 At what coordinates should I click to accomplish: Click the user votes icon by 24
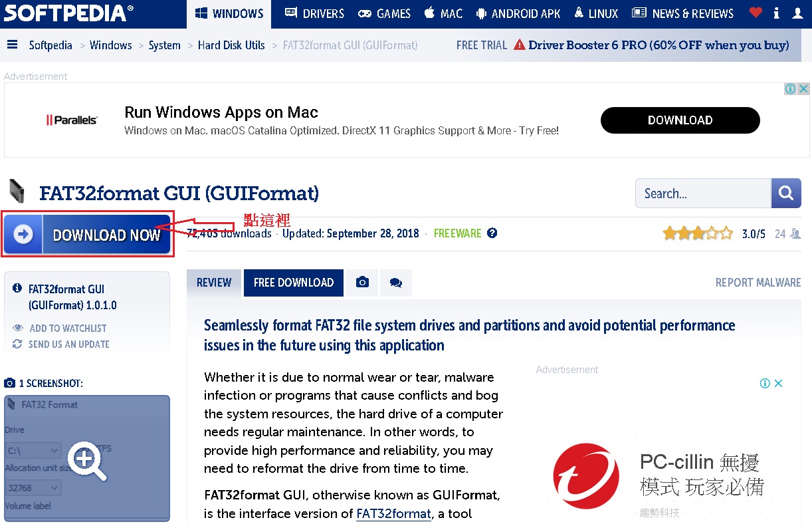795,234
